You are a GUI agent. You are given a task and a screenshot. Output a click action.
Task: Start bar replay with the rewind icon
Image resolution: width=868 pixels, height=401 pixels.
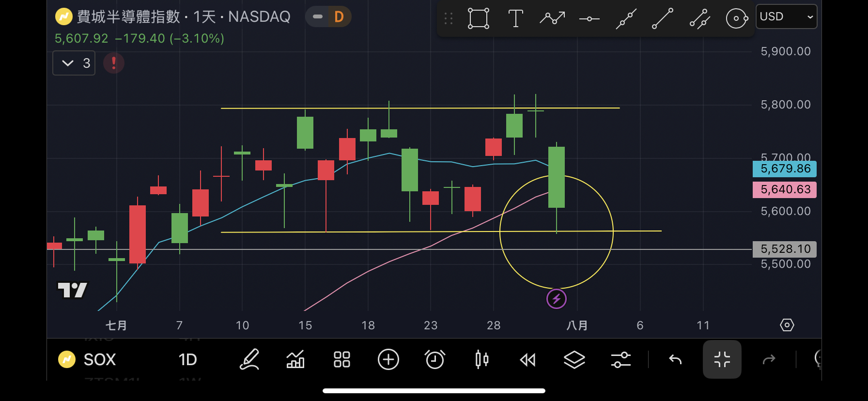coord(527,360)
